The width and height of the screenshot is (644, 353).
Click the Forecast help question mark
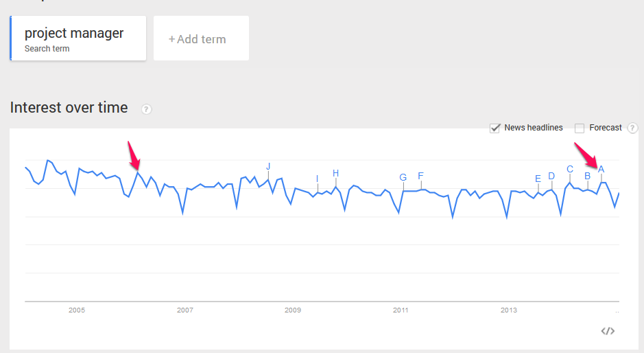pyautogui.click(x=632, y=128)
